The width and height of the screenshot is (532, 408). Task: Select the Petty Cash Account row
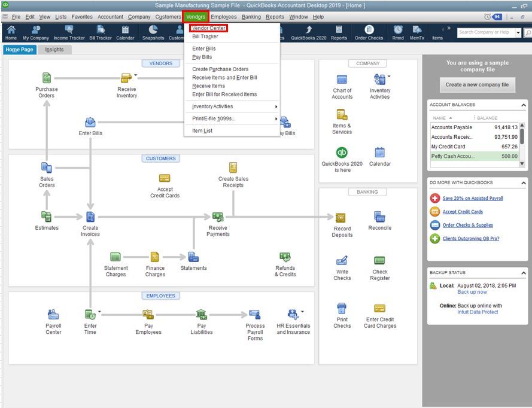(x=475, y=156)
